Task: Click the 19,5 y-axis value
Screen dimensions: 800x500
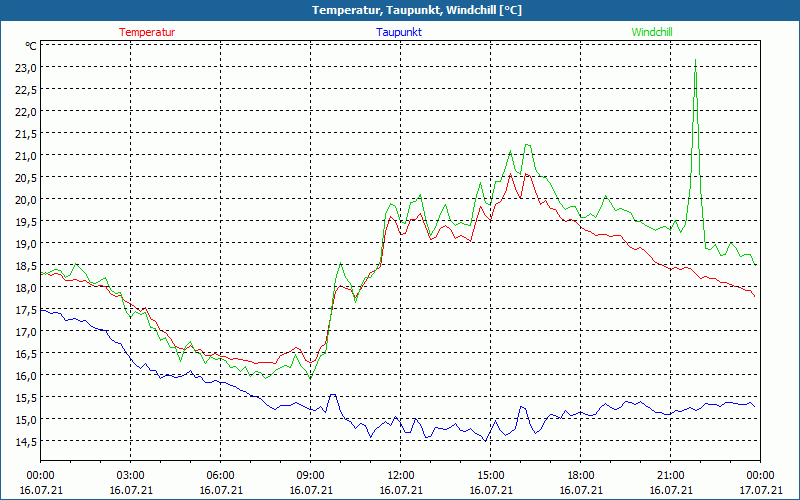Action: [x=26, y=221]
